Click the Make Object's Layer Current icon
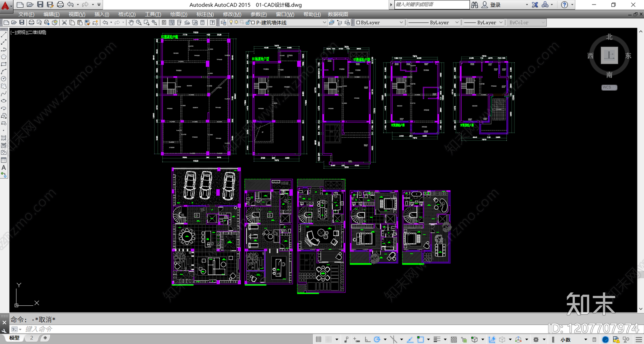 tap(332, 23)
